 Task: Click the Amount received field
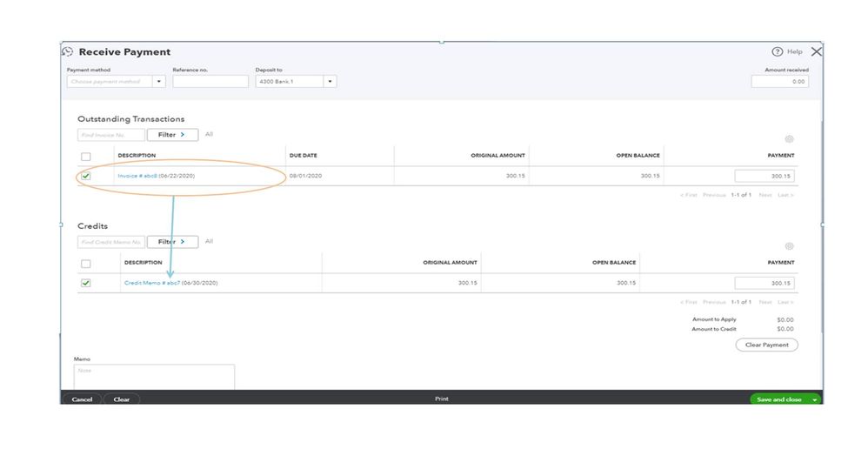click(x=780, y=82)
